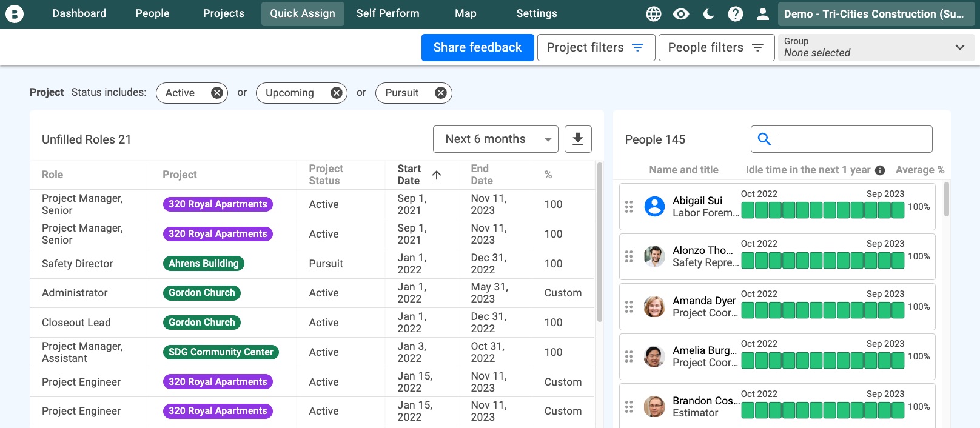Download the unfilled roles list
This screenshot has height=428, width=980.
578,139
